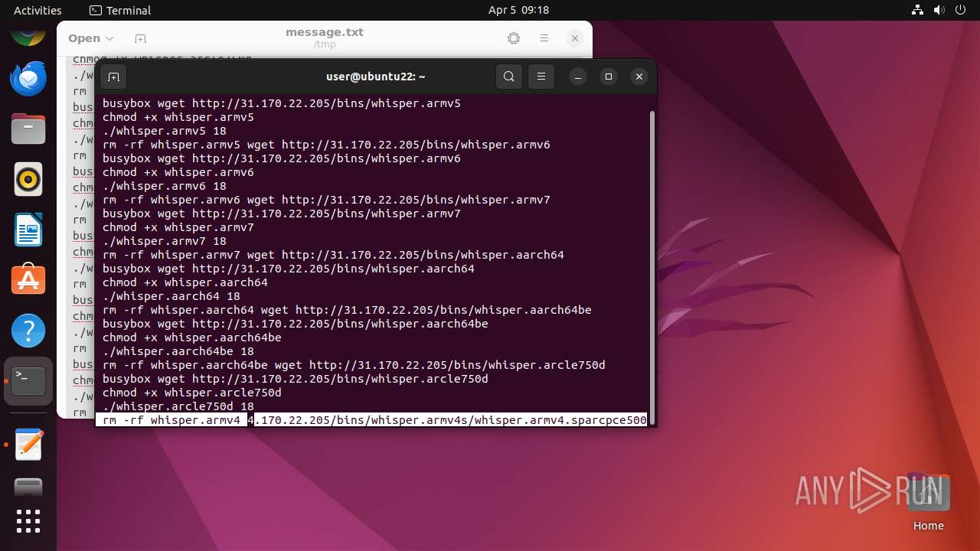Launch Rhythmbox from dock
The height and width of the screenshot is (551, 980).
pyautogui.click(x=28, y=179)
